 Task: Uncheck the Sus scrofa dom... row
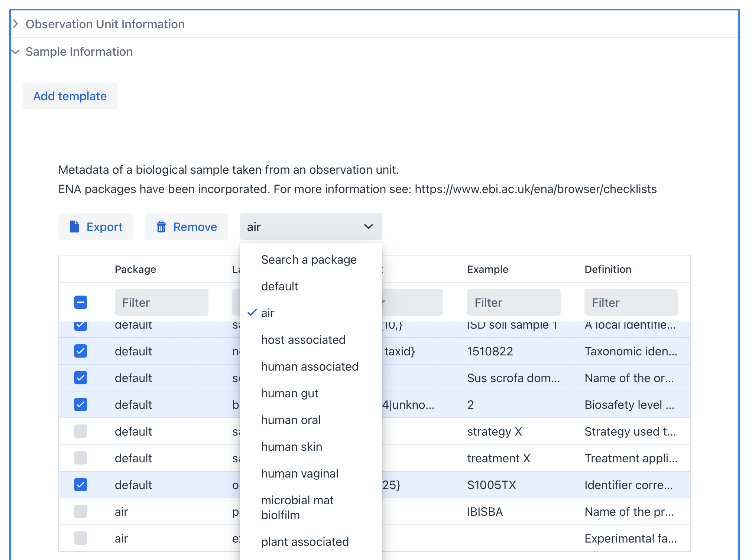(81, 378)
